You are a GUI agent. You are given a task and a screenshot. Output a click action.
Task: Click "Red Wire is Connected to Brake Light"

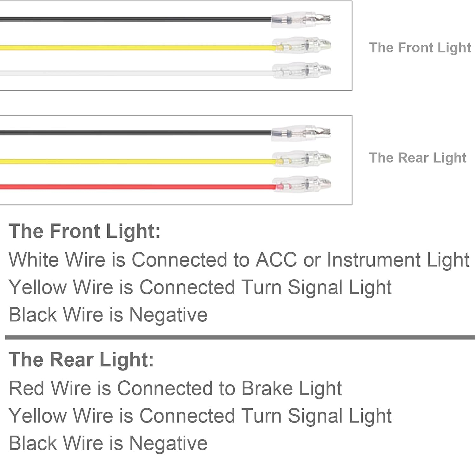pos(175,388)
